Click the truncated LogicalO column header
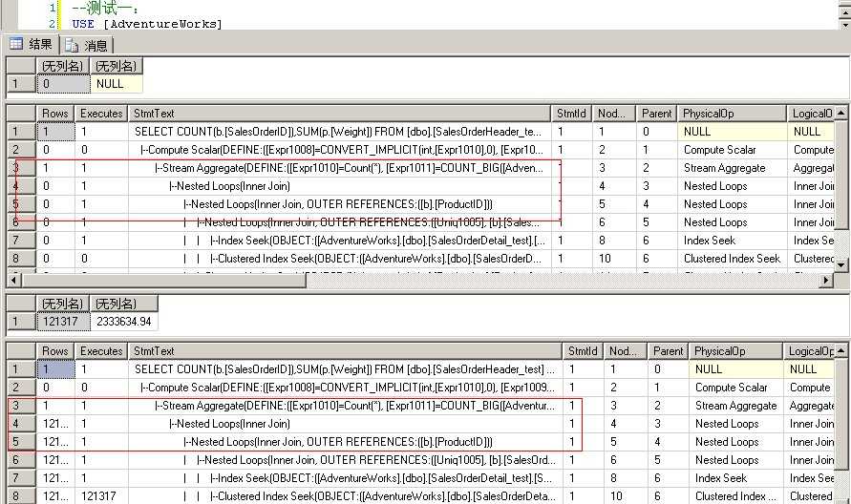The image size is (851, 504). click(812, 114)
